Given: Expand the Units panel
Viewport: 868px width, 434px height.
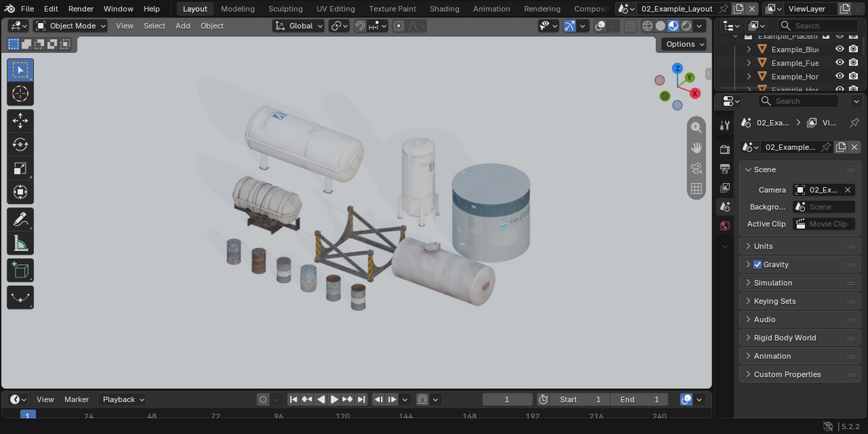Looking at the screenshot, I should [x=800, y=246].
